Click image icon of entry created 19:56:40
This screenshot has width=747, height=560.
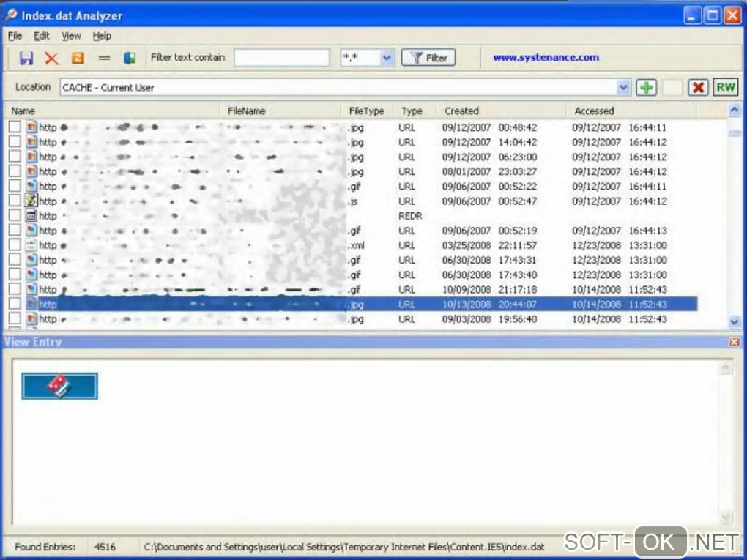click(31, 318)
